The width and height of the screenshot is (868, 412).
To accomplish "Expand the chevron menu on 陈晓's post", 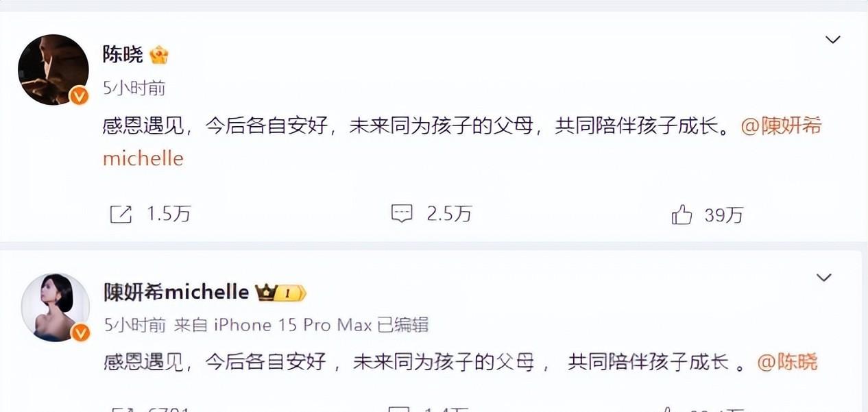I will pos(832,40).
